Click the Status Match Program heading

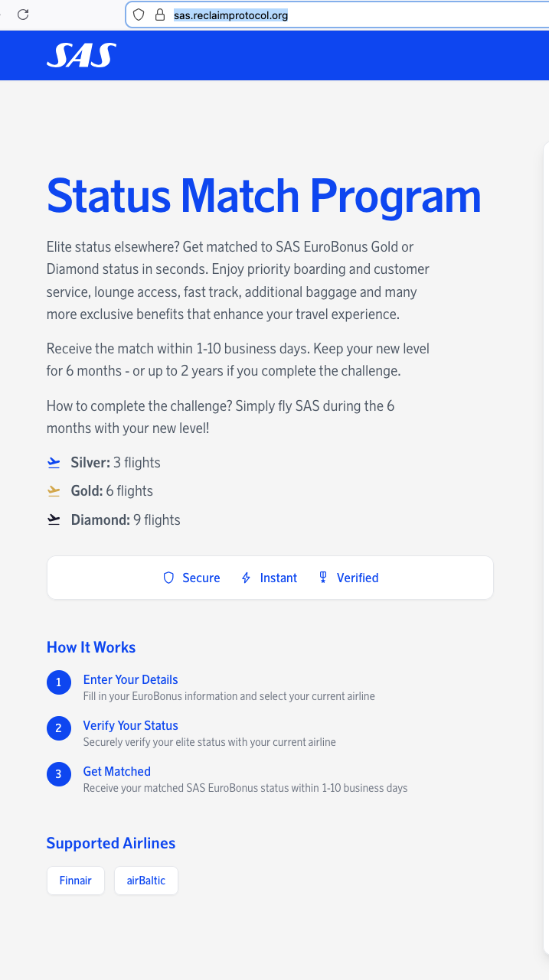264,196
